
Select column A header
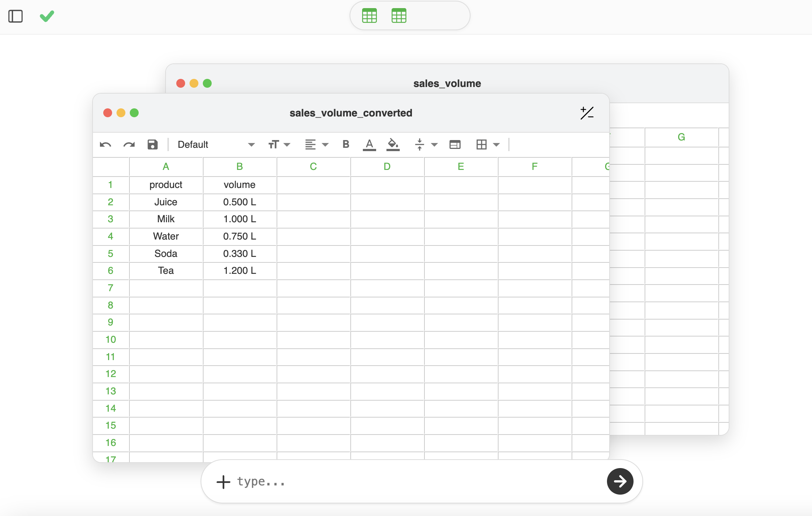166,167
